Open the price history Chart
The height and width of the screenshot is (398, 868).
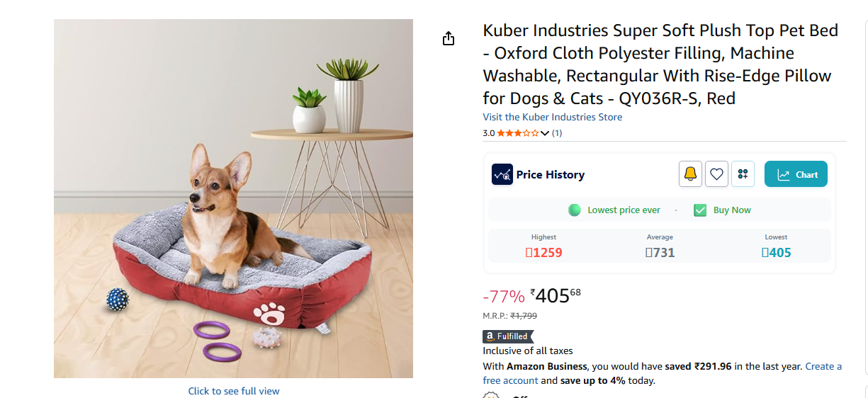click(796, 174)
